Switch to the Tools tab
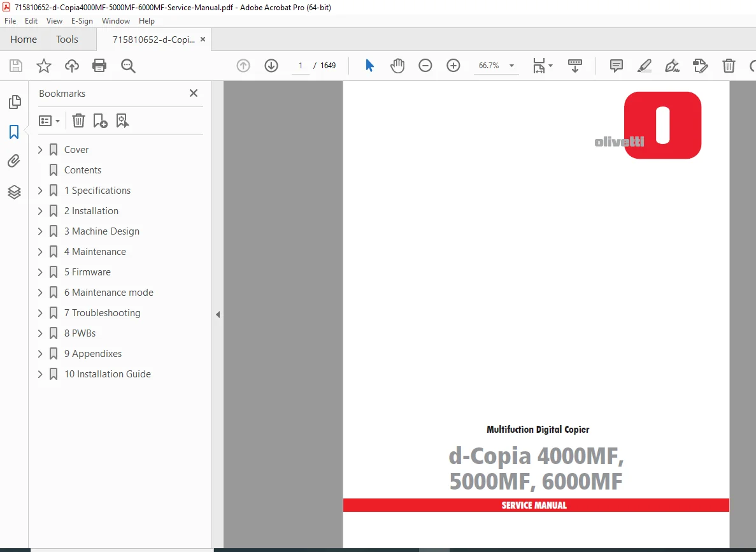Screen dimensions: 756x552 (67, 40)
